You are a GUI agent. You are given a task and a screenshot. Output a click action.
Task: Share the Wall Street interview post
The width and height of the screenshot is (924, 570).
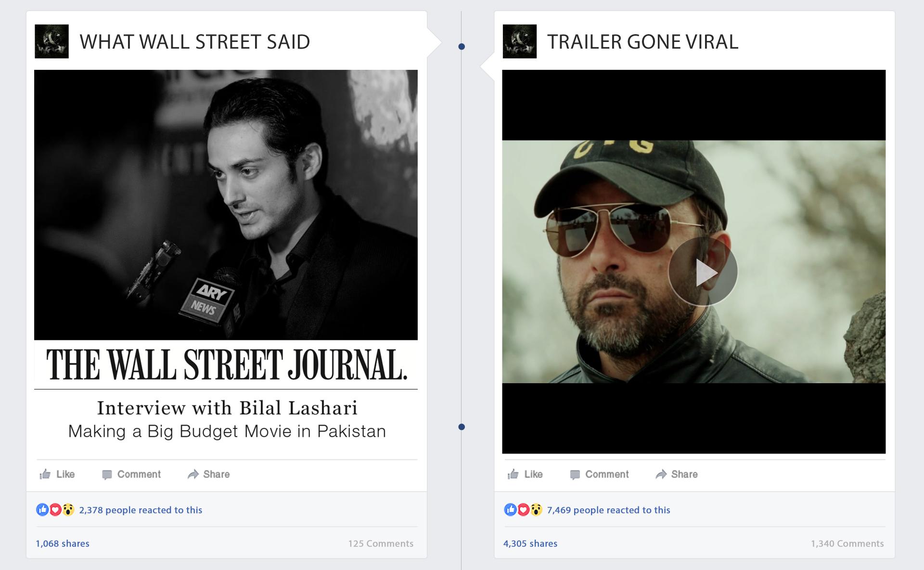(208, 474)
